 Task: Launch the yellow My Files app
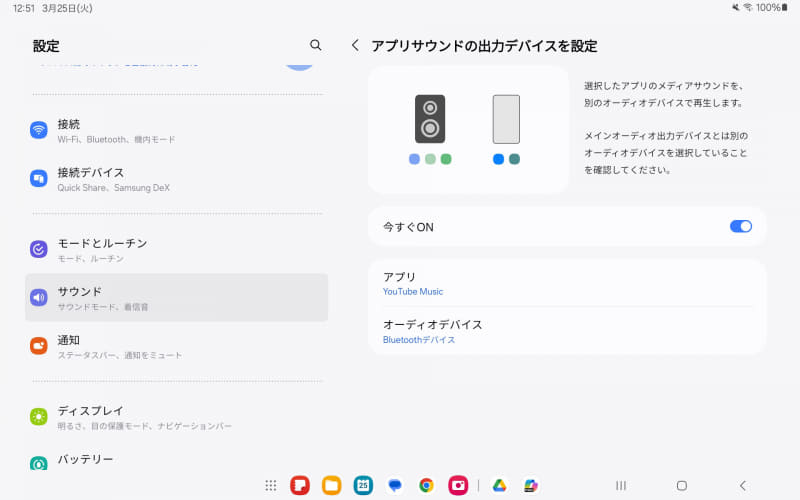tap(332, 485)
